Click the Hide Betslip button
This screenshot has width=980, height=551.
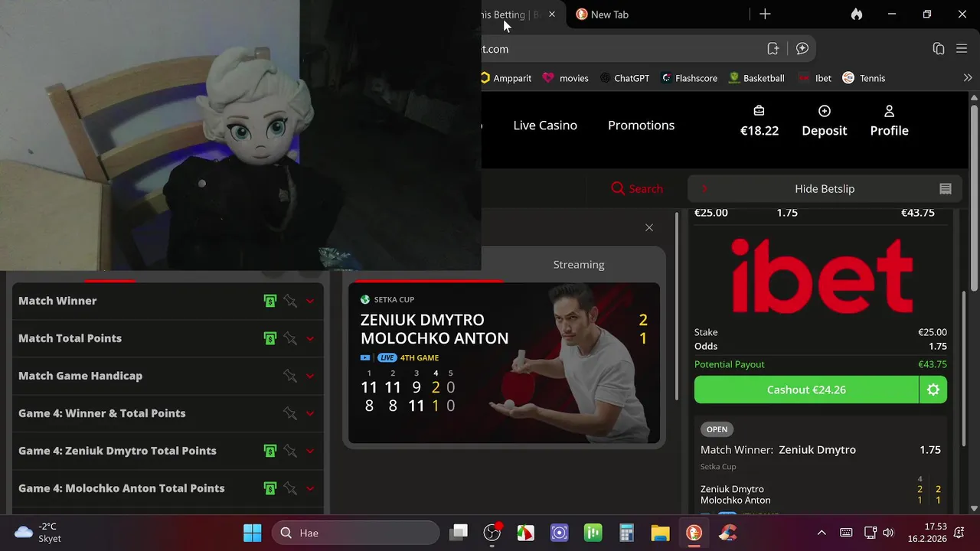pyautogui.click(x=824, y=189)
